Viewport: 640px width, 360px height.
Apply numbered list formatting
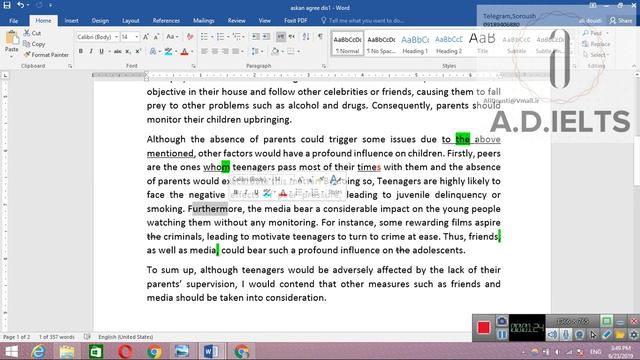coord(220,37)
